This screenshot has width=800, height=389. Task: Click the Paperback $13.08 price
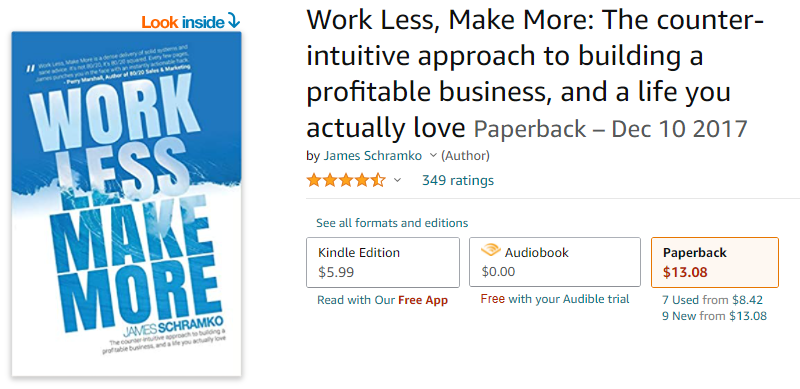[685, 272]
